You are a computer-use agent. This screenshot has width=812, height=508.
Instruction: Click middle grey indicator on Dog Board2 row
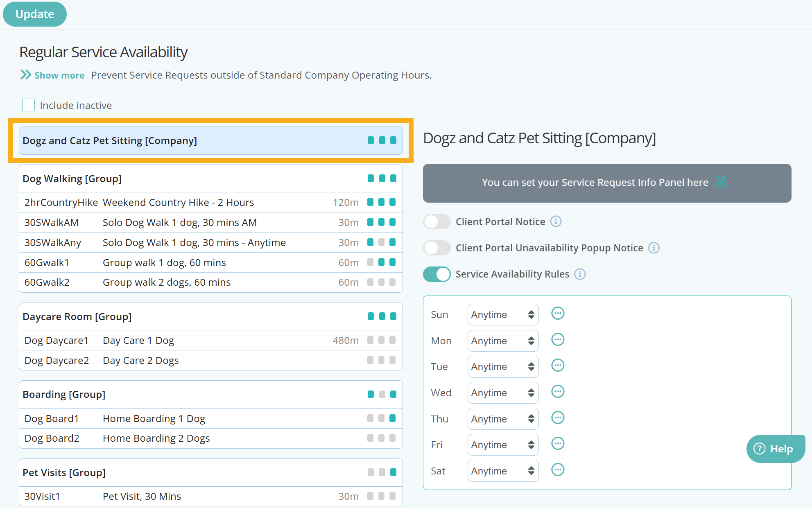pyautogui.click(x=381, y=438)
